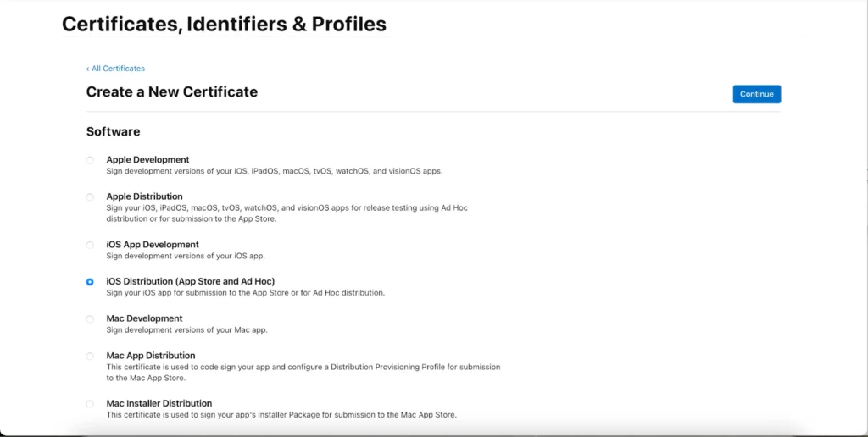This screenshot has height=437, width=868.
Task: Go back via All Certificates link
Action: point(116,69)
